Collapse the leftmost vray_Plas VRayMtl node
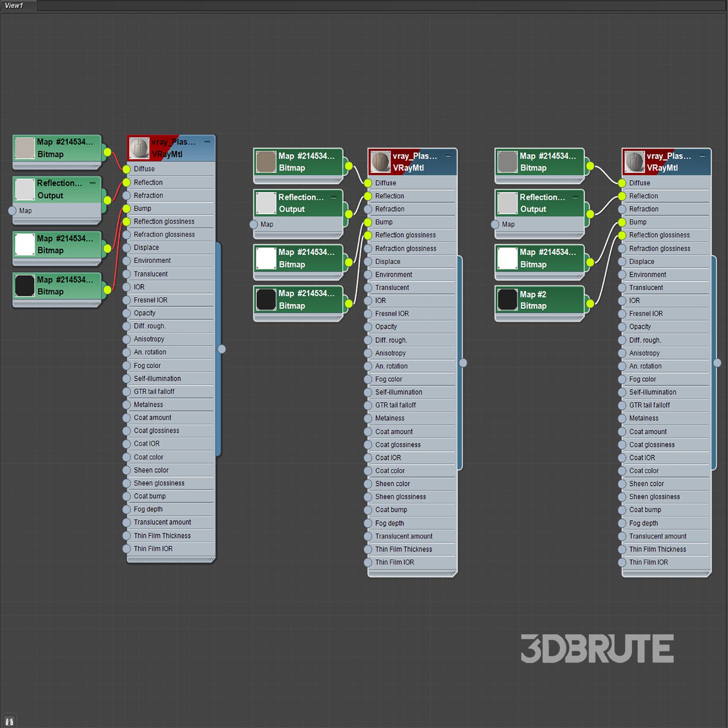 pos(207,142)
